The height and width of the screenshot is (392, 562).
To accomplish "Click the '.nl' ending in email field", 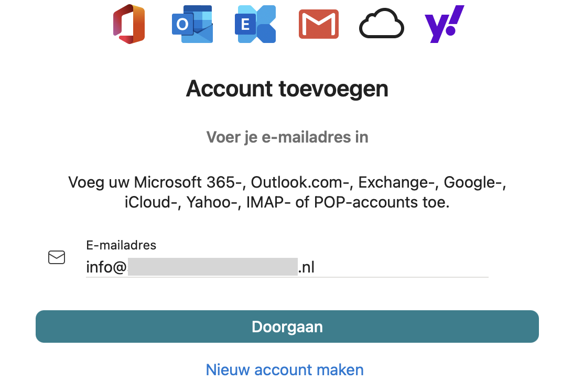I will click(307, 268).
